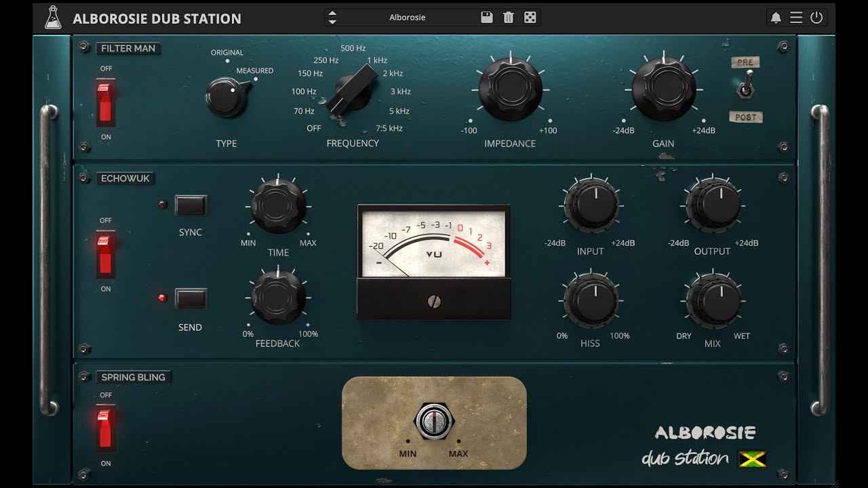Click the FREQUENCY rotary selector
The height and width of the screenshot is (488, 868).
pyautogui.click(x=351, y=91)
